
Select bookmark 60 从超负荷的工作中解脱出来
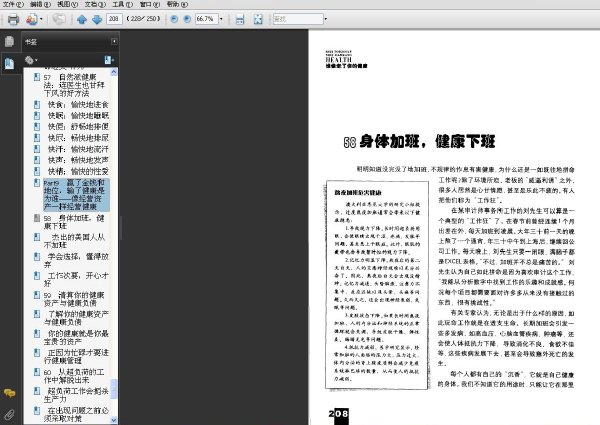74,376
